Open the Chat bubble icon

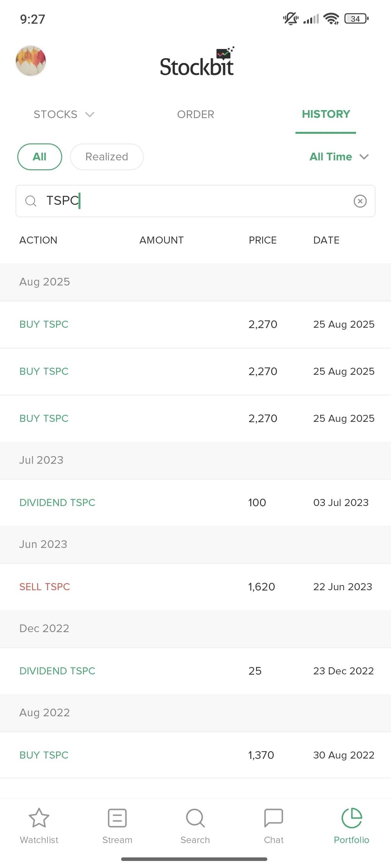(x=273, y=818)
